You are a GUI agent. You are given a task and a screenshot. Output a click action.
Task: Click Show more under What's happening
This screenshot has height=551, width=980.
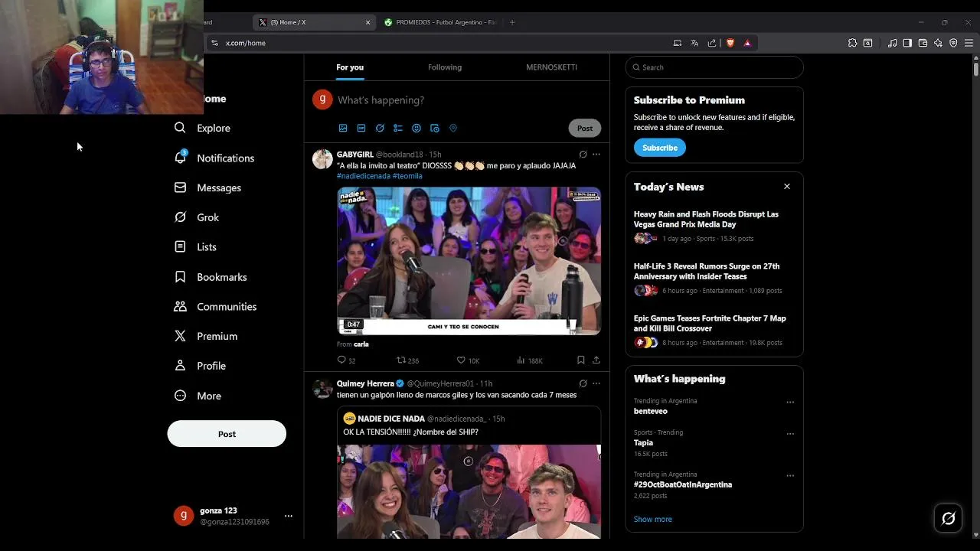point(653,519)
